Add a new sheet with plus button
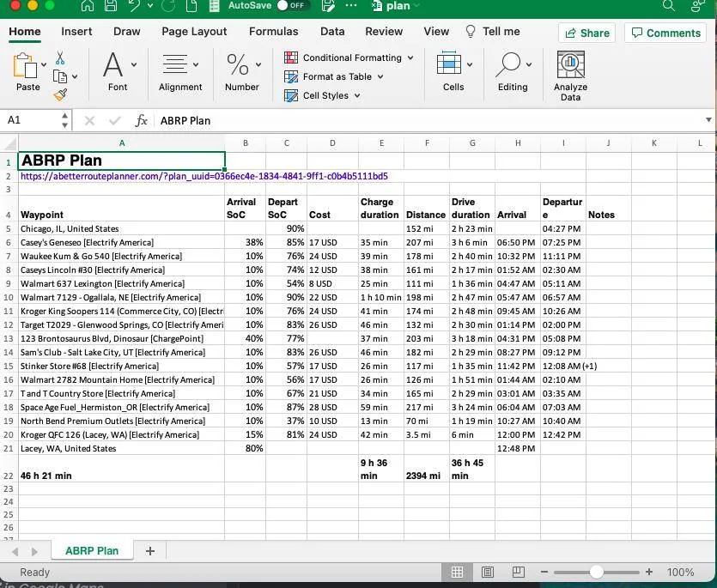717x588 pixels. click(x=150, y=551)
